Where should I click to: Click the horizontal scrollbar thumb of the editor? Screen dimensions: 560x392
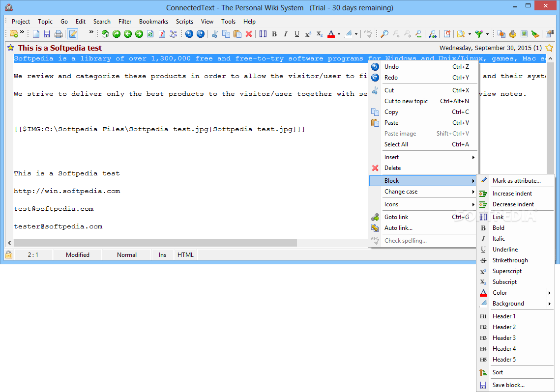[x=155, y=243]
